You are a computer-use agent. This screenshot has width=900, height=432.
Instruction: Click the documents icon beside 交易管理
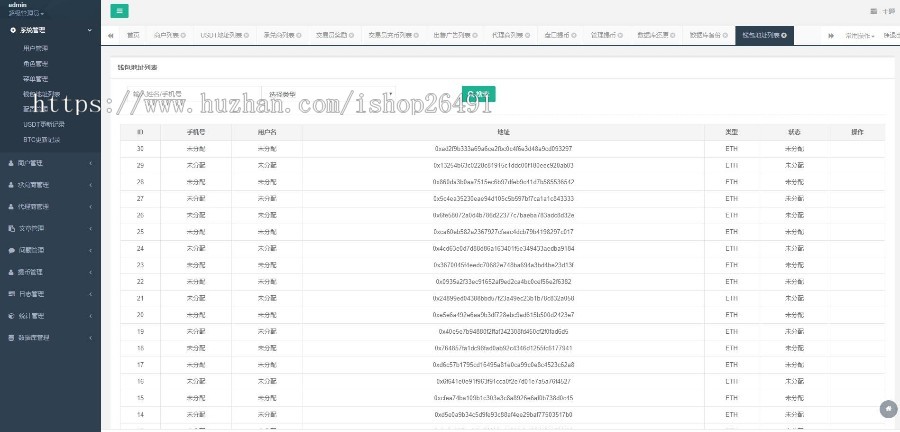tap(11, 229)
